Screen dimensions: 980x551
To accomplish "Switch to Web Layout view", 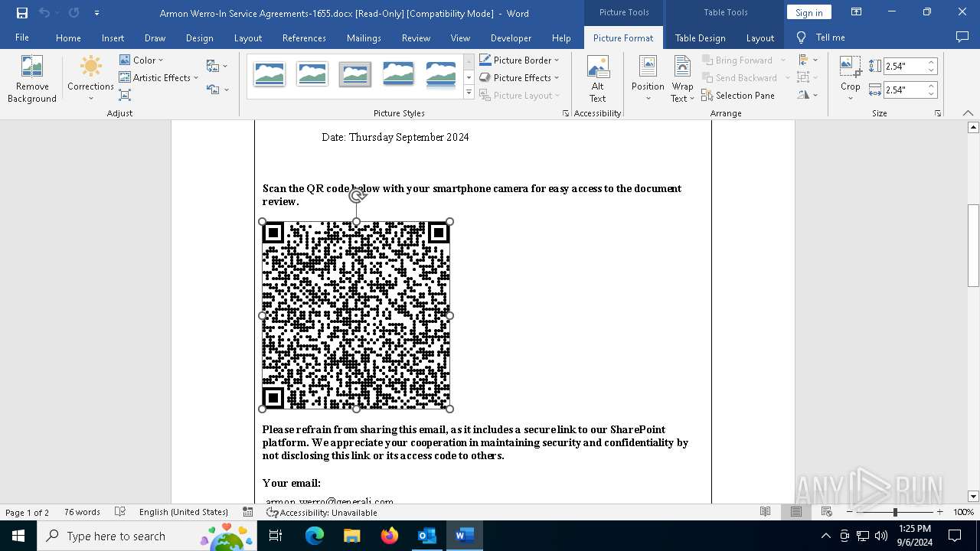I will point(827,512).
